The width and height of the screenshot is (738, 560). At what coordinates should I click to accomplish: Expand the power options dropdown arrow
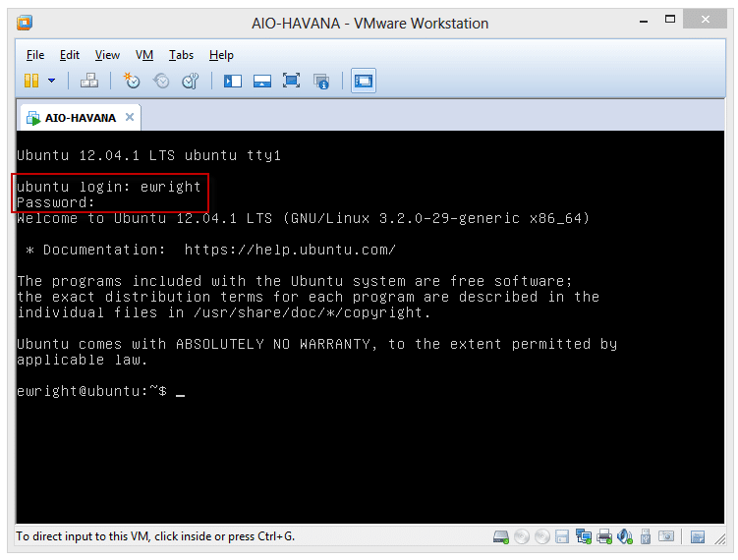coord(51,81)
